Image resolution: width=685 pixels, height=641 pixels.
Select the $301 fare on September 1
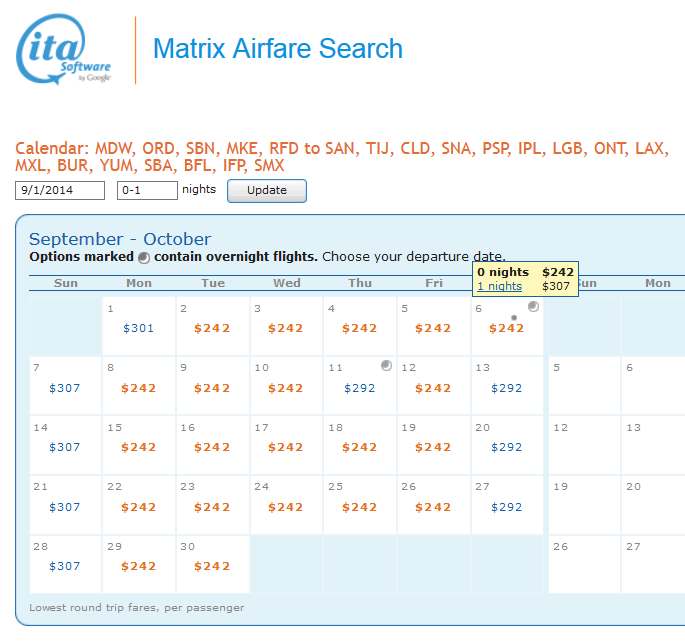(138, 328)
